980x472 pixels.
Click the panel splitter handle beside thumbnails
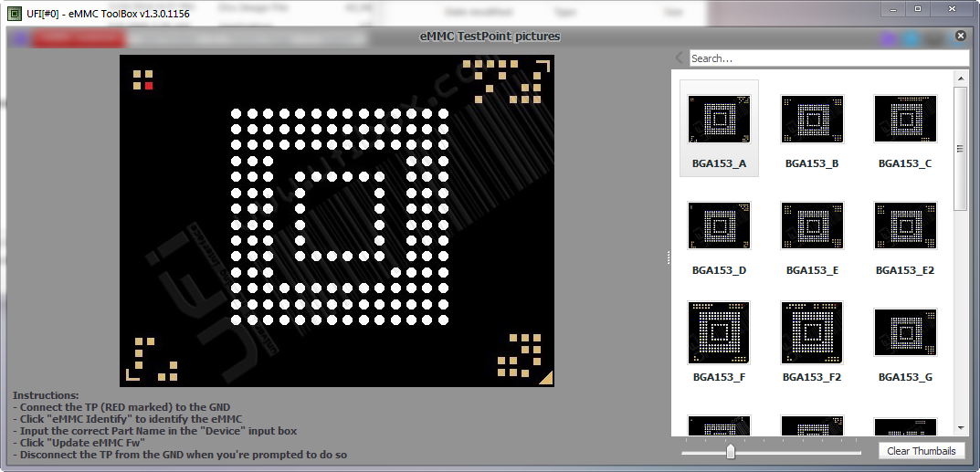click(x=669, y=257)
